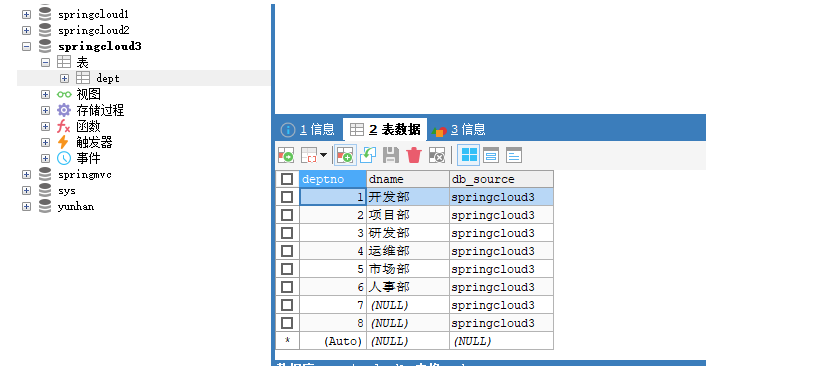Screen dimensions: 834x372
Task: Click the save changes floppy icon
Action: pyautogui.click(x=391, y=155)
